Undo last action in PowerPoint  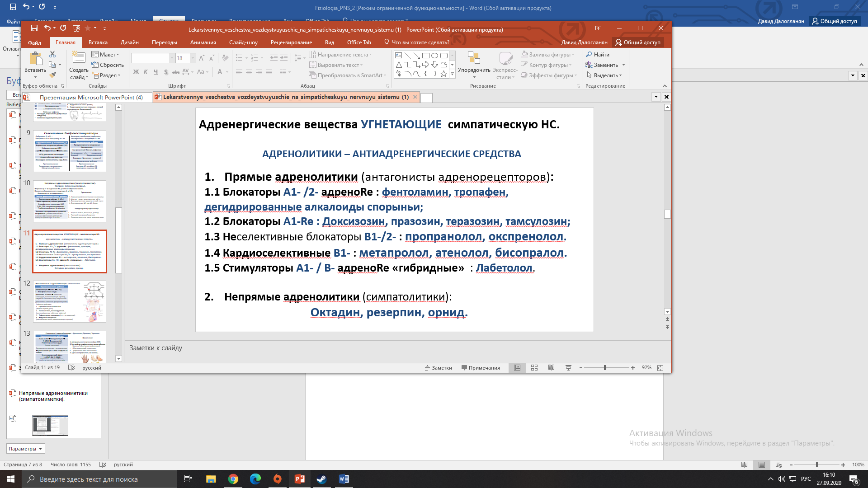(47, 28)
